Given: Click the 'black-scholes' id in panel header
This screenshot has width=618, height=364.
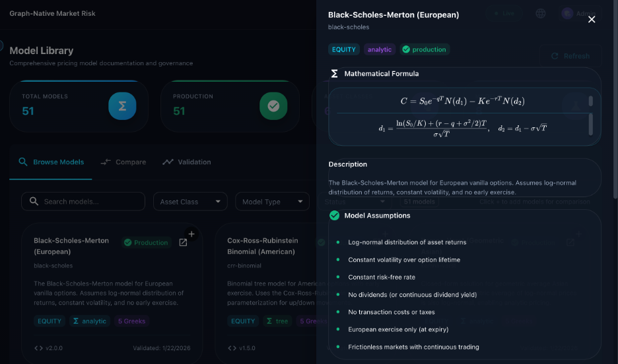Looking at the screenshot, I should point(349,27).
